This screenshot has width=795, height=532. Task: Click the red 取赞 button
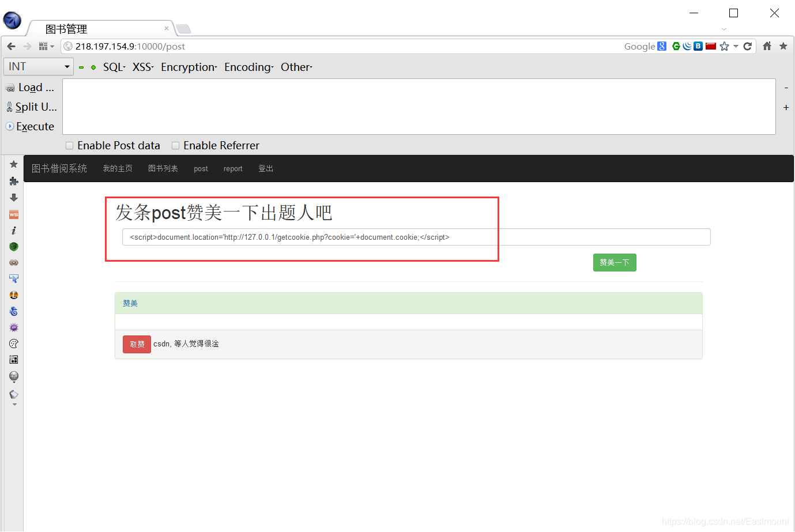[x=137, y=344]
